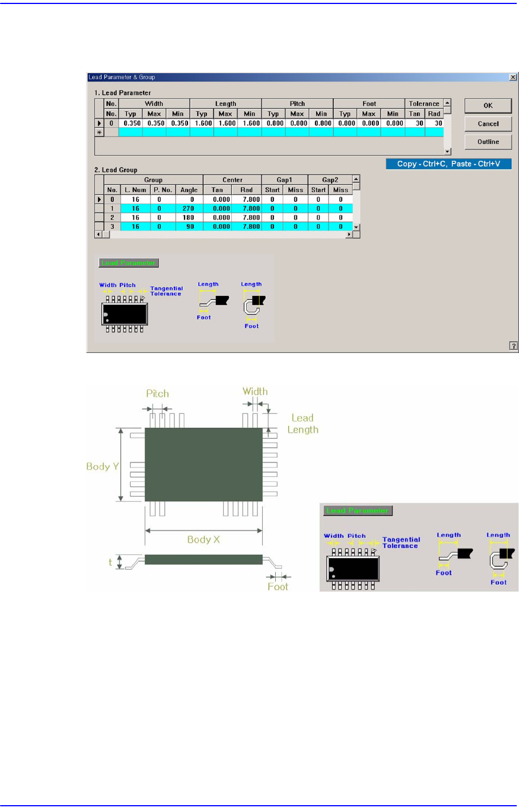Select Angle cell 270 in Lead Group
The image size is (519, 812).
(x=189, y=209)
